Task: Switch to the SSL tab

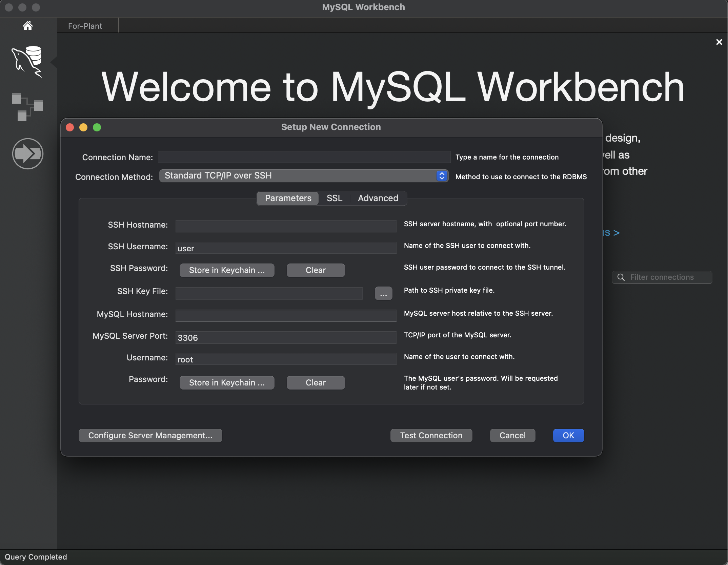Action: (334, 198)
